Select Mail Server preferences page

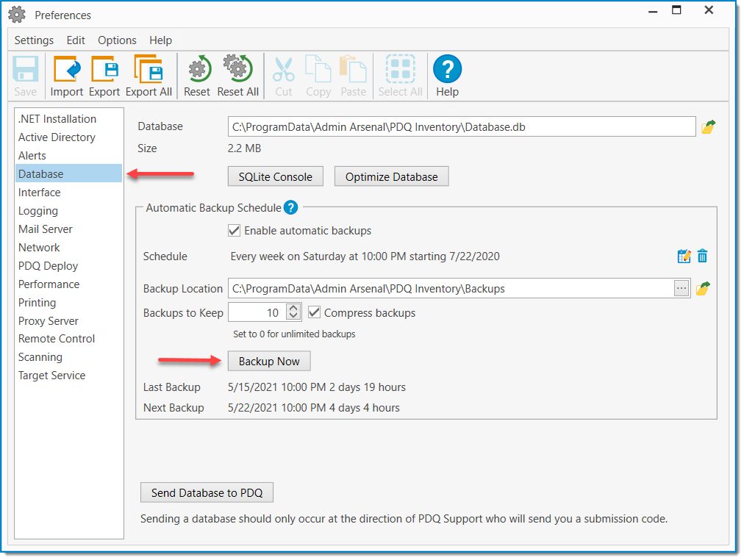(x=69, y=229)
